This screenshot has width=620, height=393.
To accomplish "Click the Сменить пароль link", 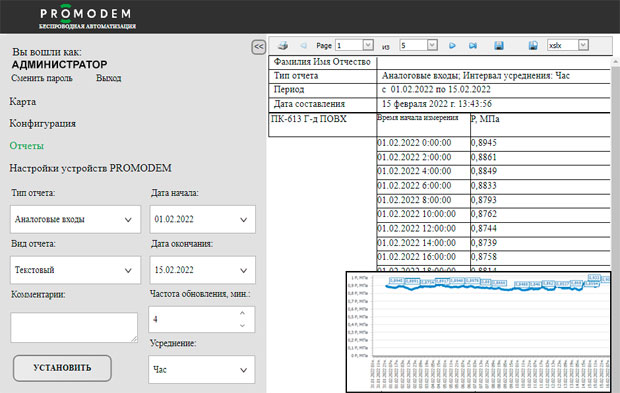I will click(42, 78).
